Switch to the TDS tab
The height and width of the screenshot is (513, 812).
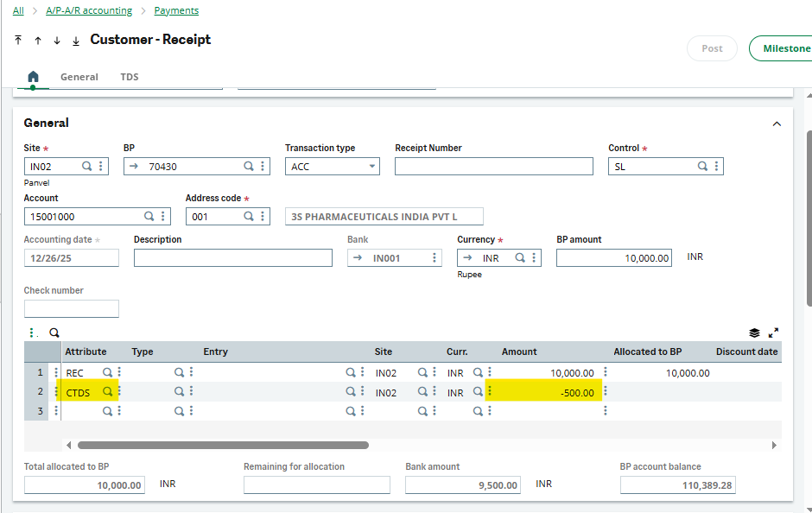coord(130,76)
